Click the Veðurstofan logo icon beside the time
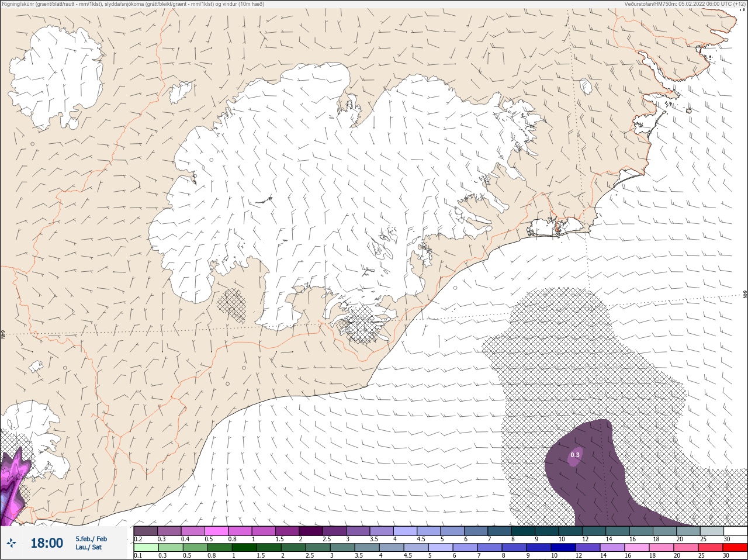Screen dimensions: 748x560 11,543
